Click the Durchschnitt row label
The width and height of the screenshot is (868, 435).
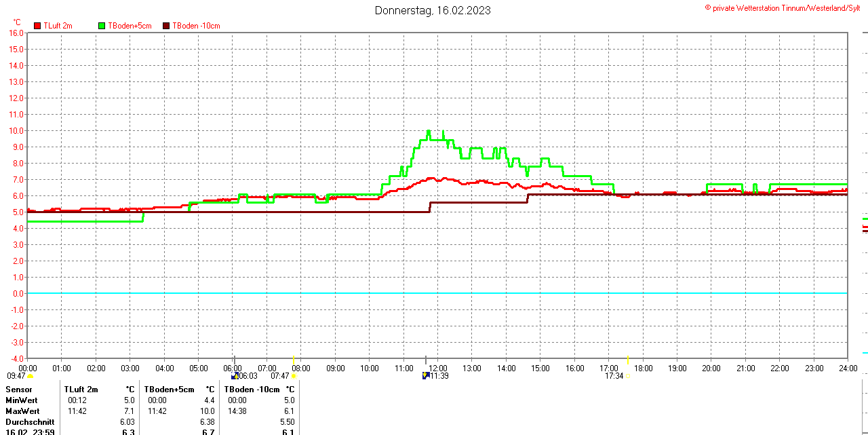[x=30, y=422]
